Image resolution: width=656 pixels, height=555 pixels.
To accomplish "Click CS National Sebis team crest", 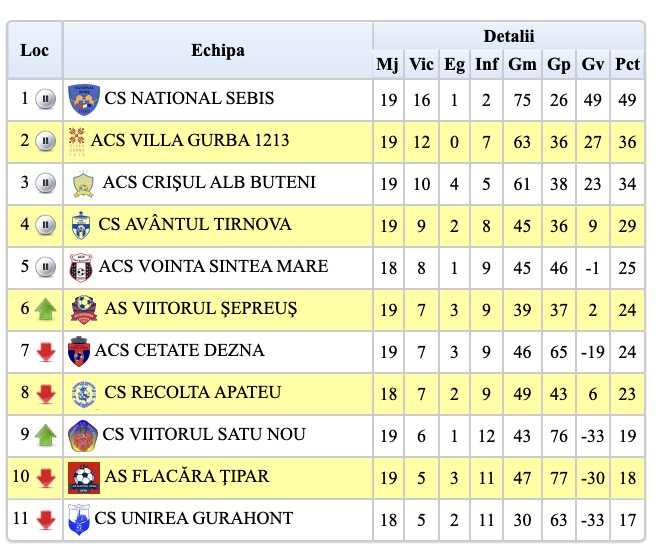I will point(84,99).
